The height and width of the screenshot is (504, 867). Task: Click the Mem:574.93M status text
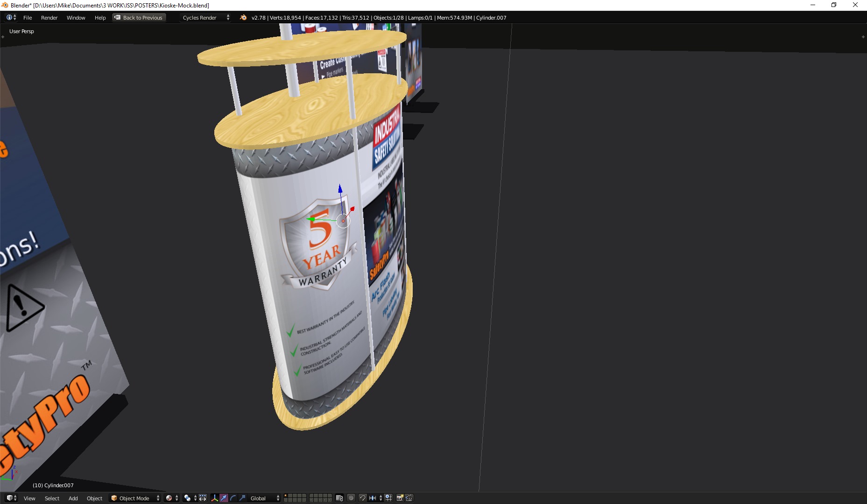point(454,18)
